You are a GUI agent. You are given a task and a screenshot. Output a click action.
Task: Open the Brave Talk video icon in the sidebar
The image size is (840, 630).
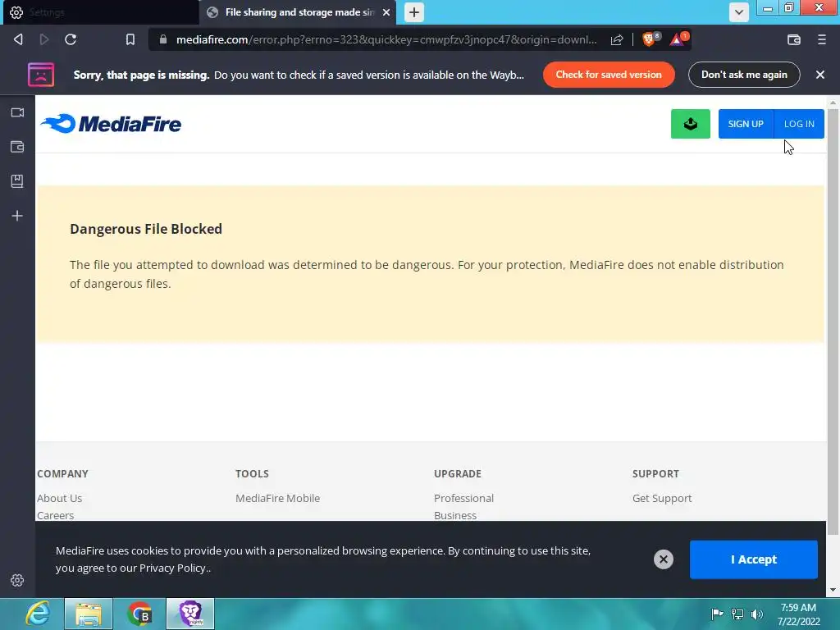point(17,112)
